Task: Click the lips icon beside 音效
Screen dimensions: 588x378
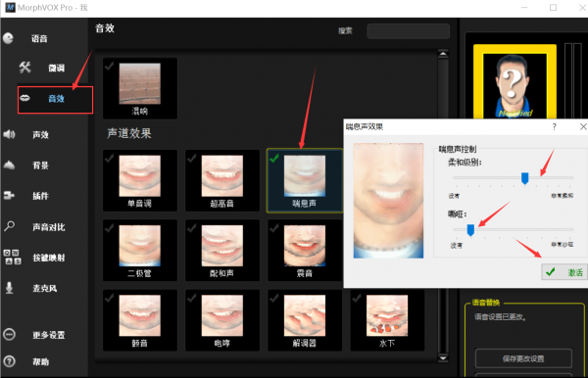Action: pyautogui.click(x=24, y=98)
